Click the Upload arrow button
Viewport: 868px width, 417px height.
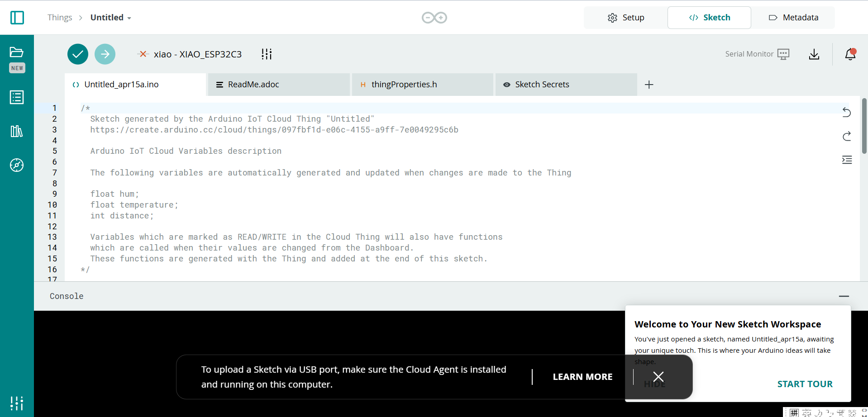click(x=105, y=54)
